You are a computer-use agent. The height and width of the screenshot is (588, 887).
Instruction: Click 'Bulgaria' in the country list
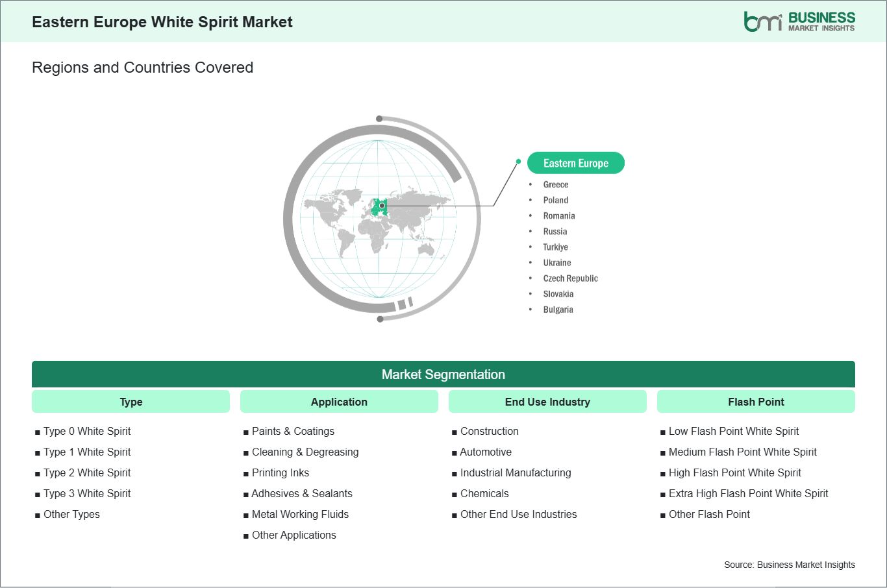(558, 310)
